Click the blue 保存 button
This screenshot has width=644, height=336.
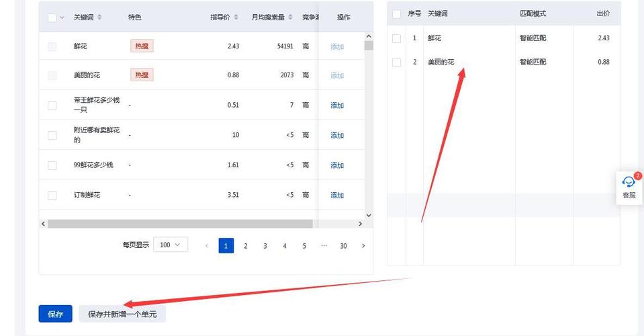56,314
